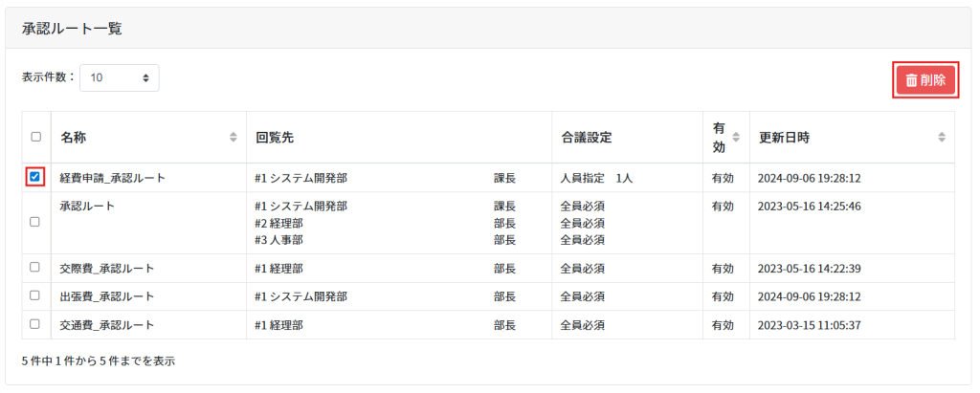Click the 承認ルート一覧 panel heading
The height and width of the screenshot is (393, 980).
[x=72, y=28]
